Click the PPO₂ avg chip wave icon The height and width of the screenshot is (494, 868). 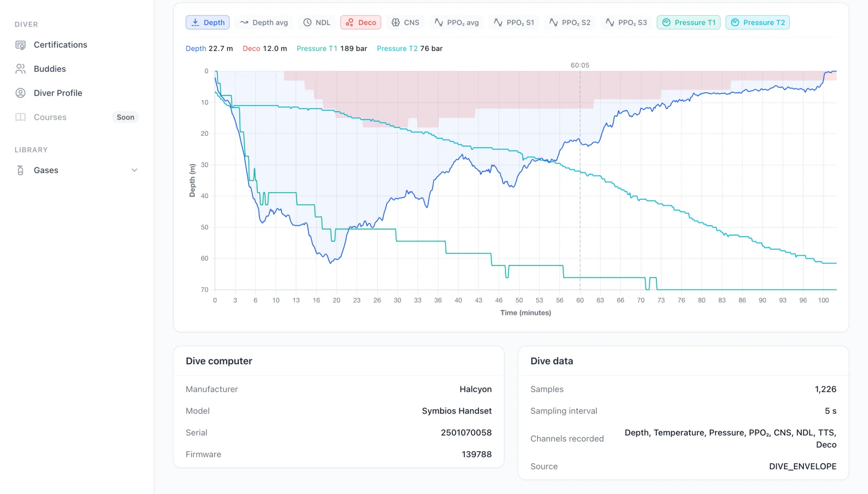coord(439,22)
